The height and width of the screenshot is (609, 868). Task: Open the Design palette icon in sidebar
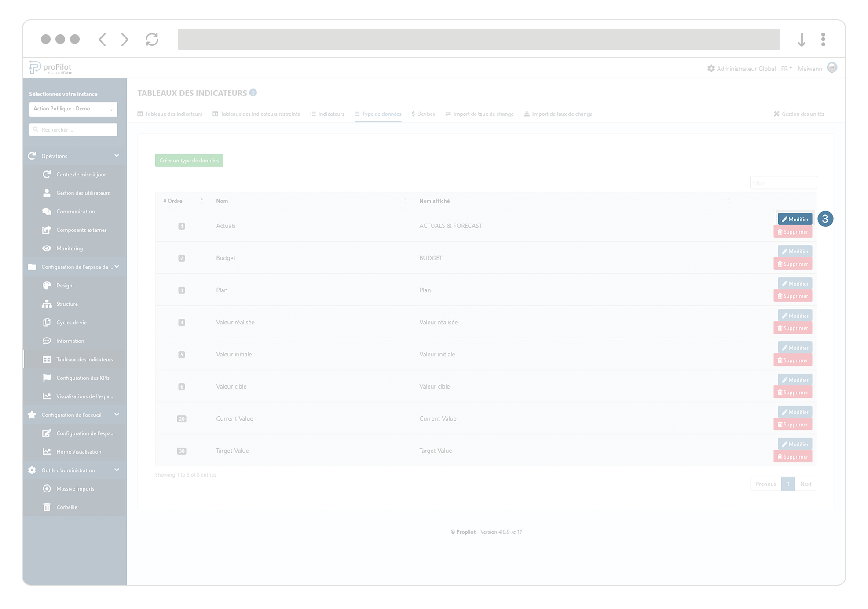(x=47, y=285)
